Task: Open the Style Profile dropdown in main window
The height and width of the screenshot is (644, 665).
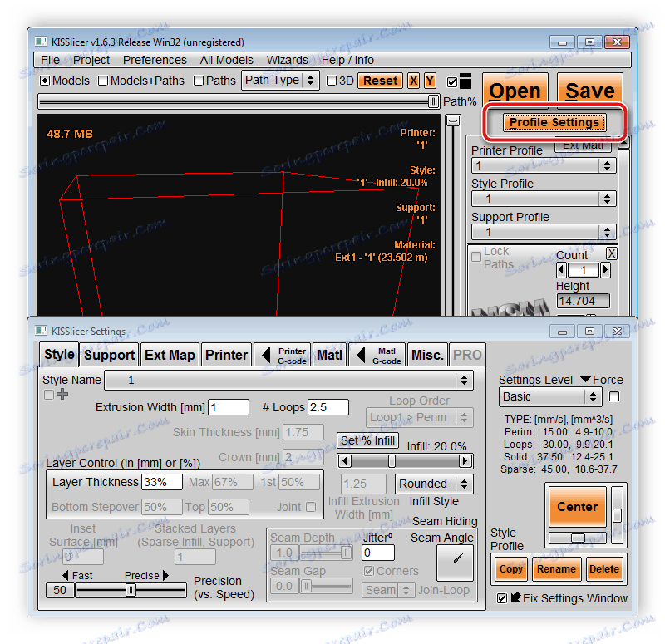Action: (x=544, y=199)
